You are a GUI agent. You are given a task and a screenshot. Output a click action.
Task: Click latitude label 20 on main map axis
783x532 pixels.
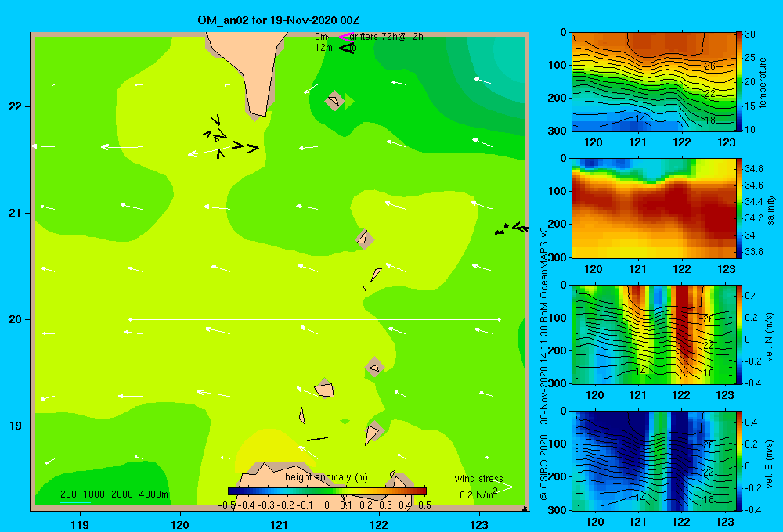pos(16,319)
